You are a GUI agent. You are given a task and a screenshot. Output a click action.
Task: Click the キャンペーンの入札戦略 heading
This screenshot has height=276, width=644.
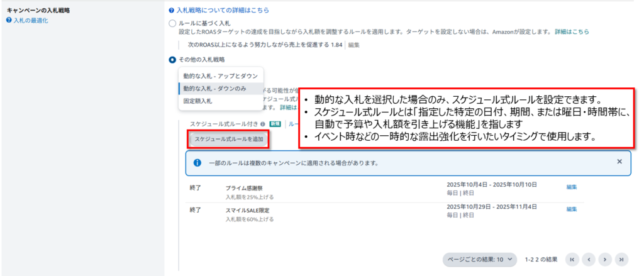click(x=38, y=10)
